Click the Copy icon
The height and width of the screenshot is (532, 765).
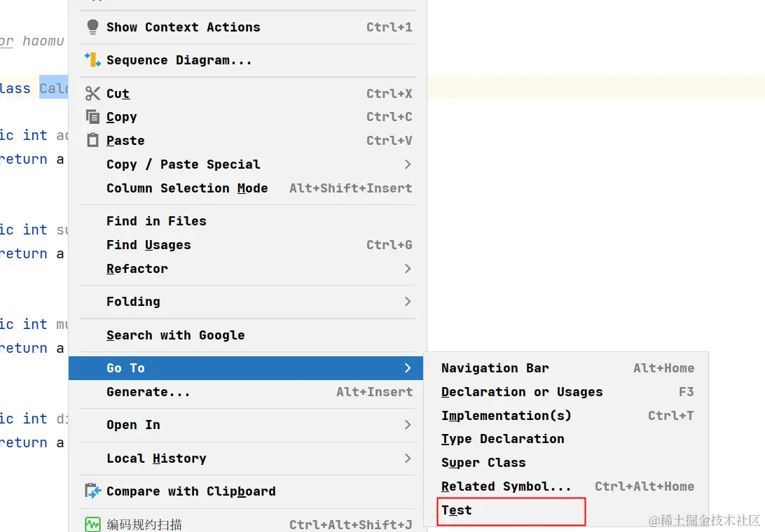pyautogui.click(x=92, y=117)
